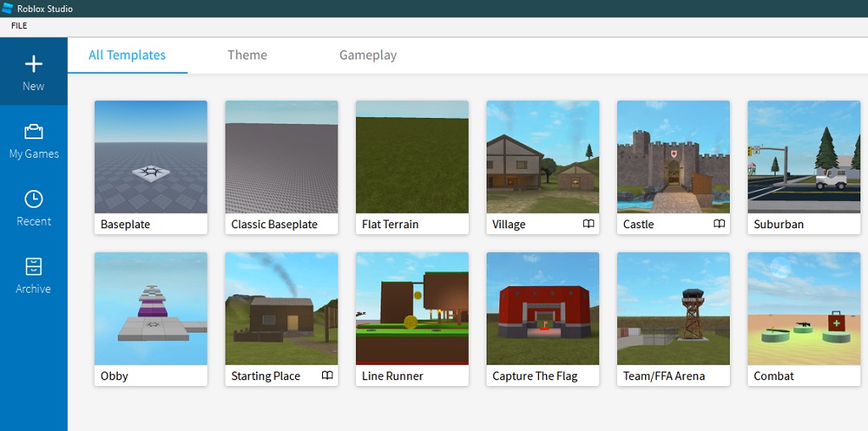Image resolution: width=868 pixels, height=431 pixels.
Task: Select the Capture The Flag template thumbnail
Action: point(543,309)
